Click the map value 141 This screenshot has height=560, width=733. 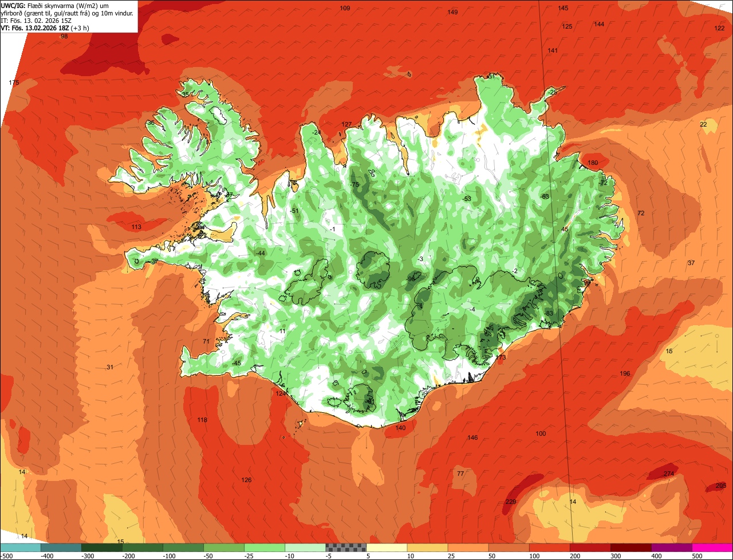(553, 50)
